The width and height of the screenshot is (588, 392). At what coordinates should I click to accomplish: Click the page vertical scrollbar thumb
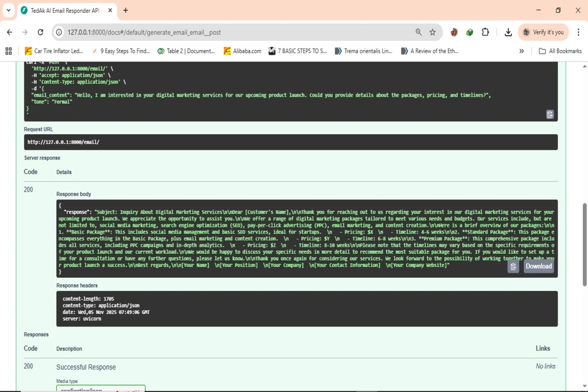point(585,244)
